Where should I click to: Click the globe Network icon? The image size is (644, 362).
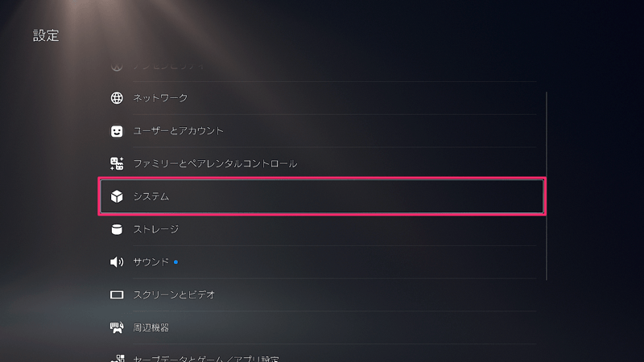(117, 98)
